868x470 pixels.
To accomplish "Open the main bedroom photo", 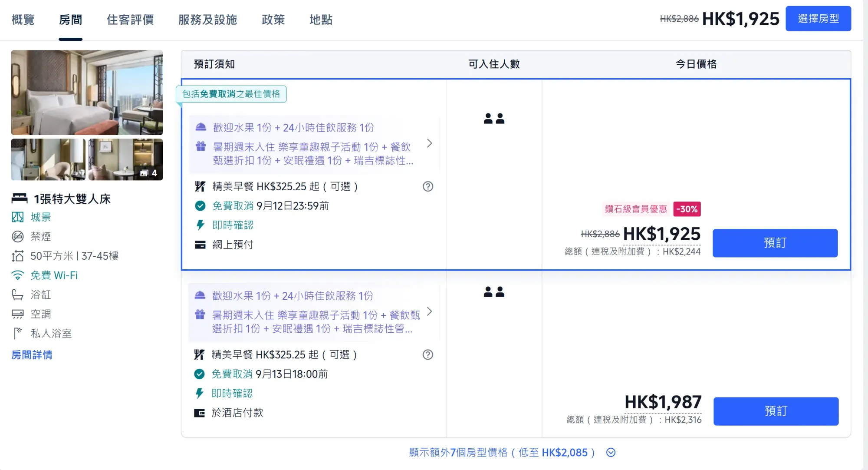I will pos(87,92).
